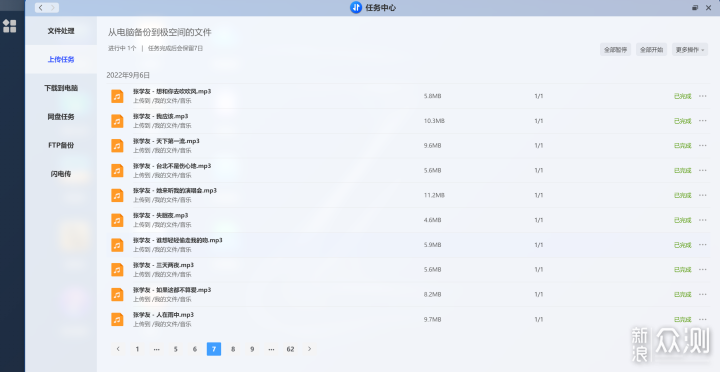
Task: Click the music file icon for 想和你去吹吹风.mp3
Action: (117, 96)
